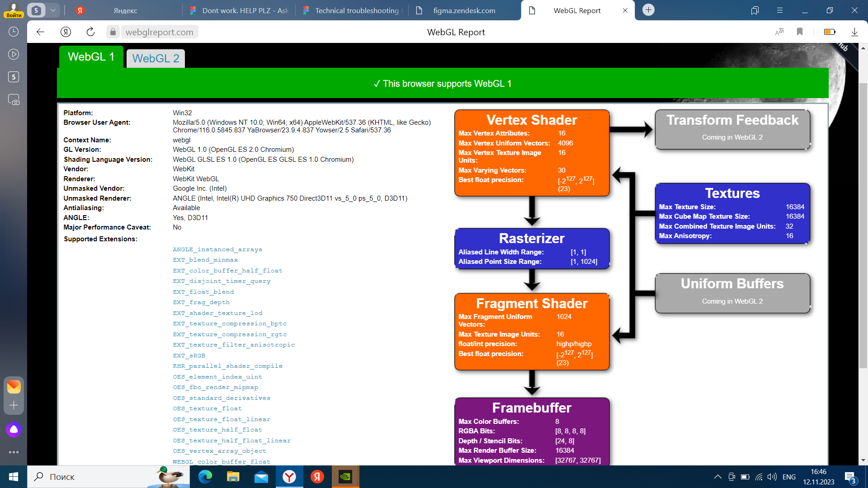This screenshot has height=488, width=868.
Task: Open notification center in taskbar
Action: [850, 477]
